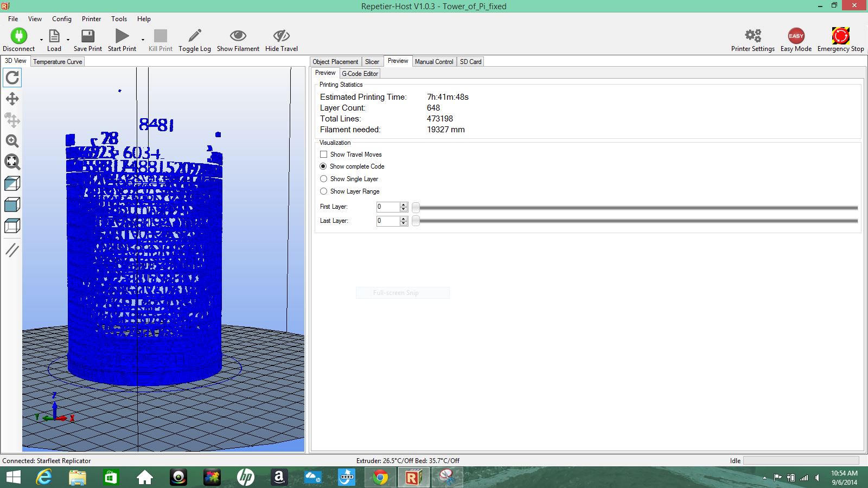Select the move viewpoint arrows tool
This screenshot has width=868, height=488.
tap(12, 99)
